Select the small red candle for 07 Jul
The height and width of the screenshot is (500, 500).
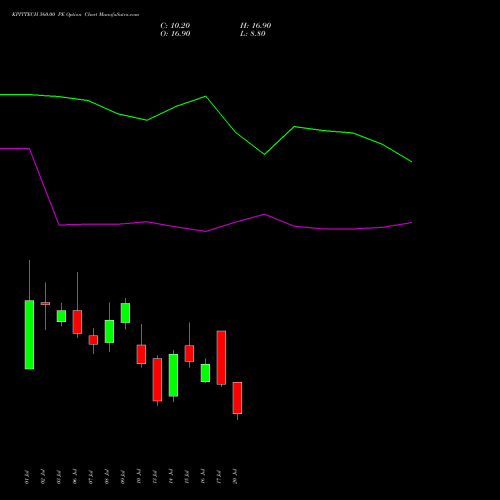point(93,340)
